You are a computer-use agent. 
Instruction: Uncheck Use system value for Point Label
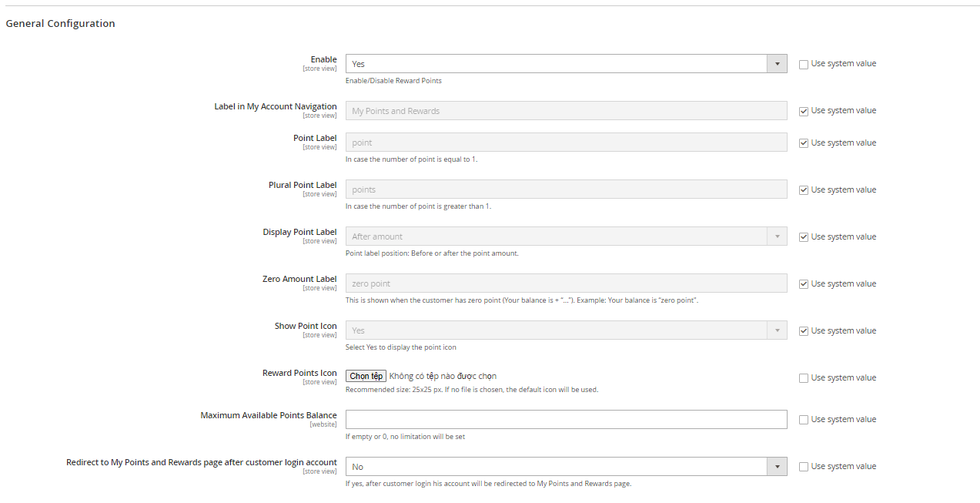tap(804, 143)
